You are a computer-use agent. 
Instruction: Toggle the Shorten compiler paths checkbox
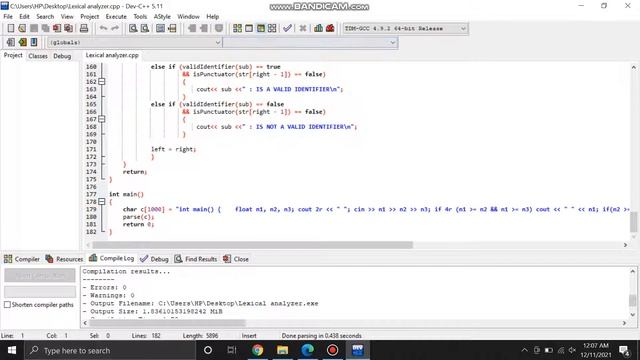7,304
